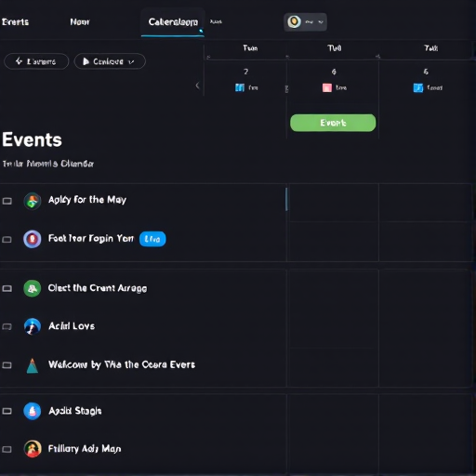Collapse panel with the left chevron arrow
The image size is (476, 476).
(x=197, y=86)
